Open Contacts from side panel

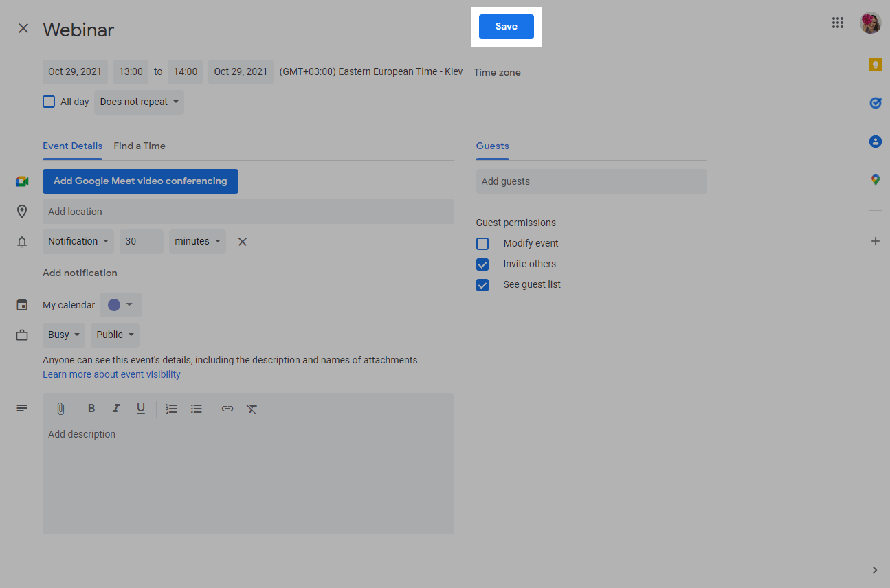(875, 142)
